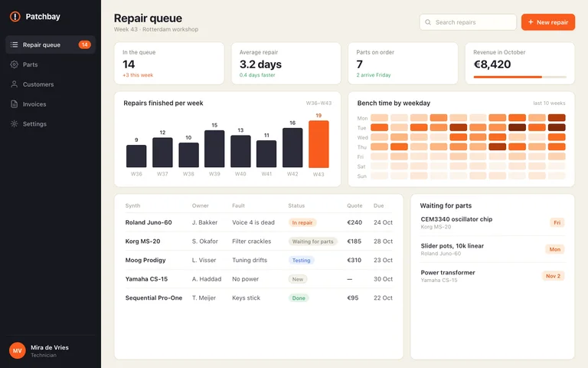Click the Owner column header

click(201, 205)
